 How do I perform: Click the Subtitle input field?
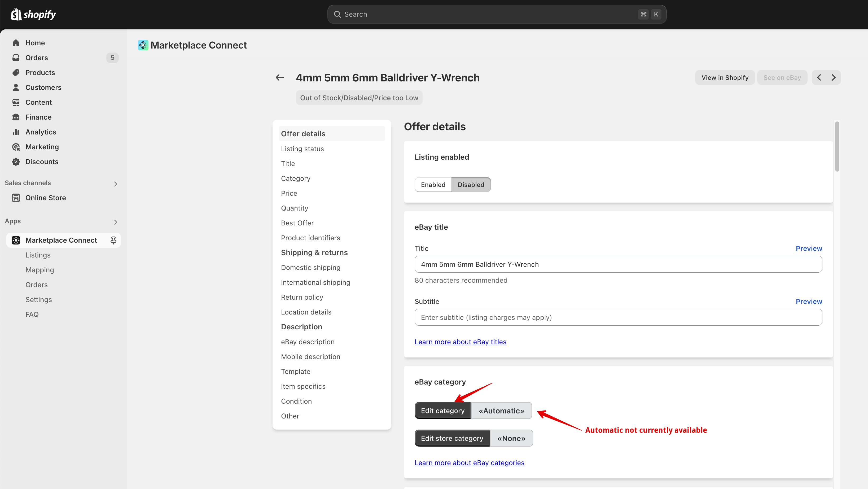pos(618,317)
